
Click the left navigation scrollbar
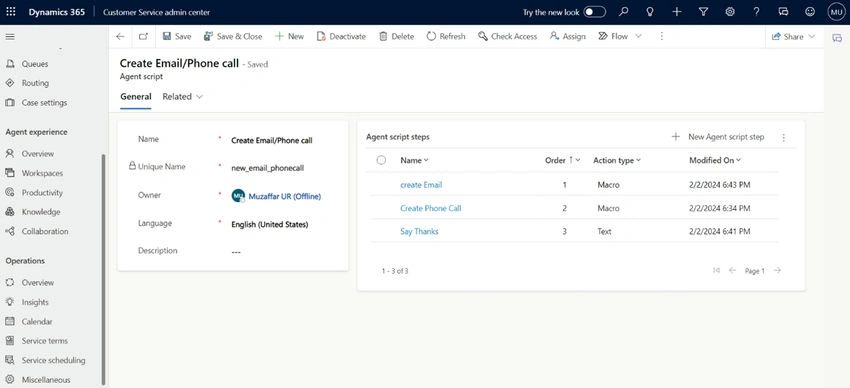point(104,269)
